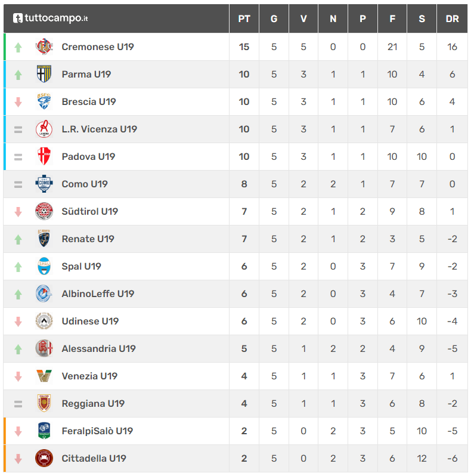Screen dimensions: 474x476
Task: Select the V wins column header
Action: (x=303, y=19)
